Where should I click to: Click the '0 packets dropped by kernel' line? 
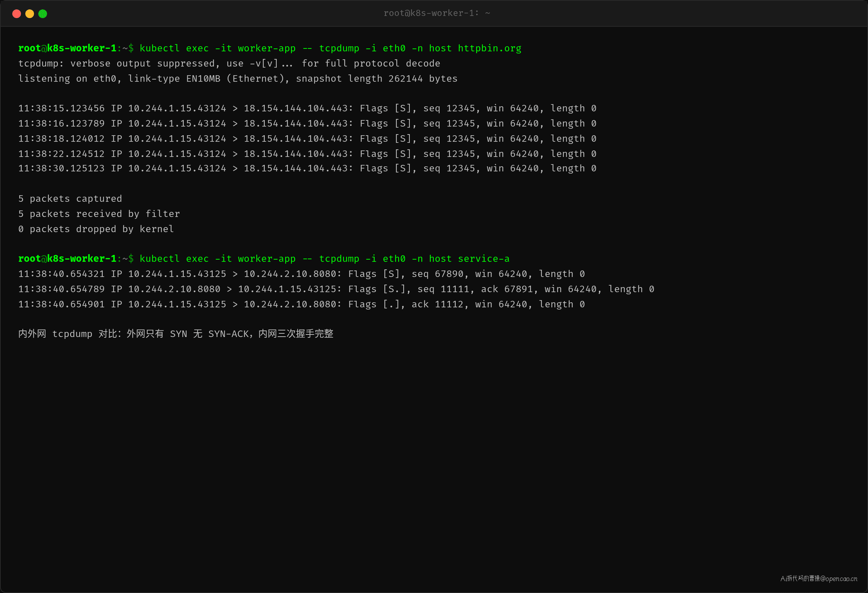[96, 229]
